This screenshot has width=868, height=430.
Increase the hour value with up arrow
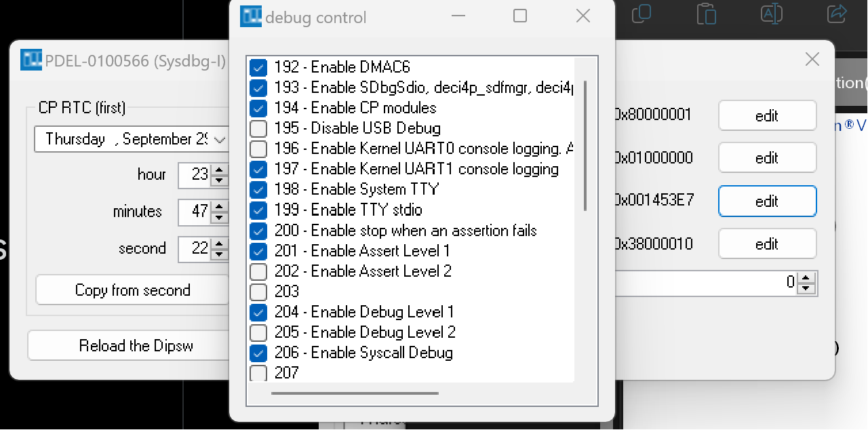click(219, 170)
